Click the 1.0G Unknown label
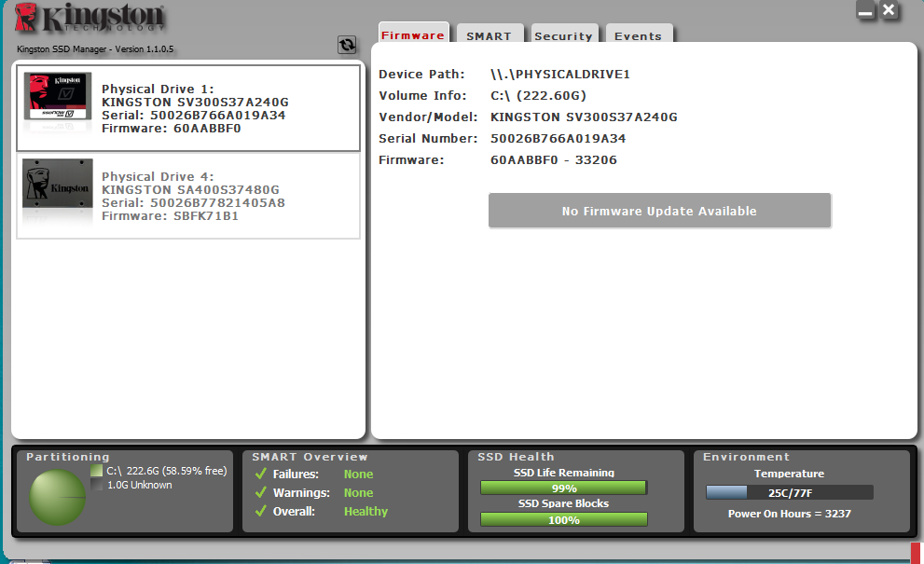 140,485
